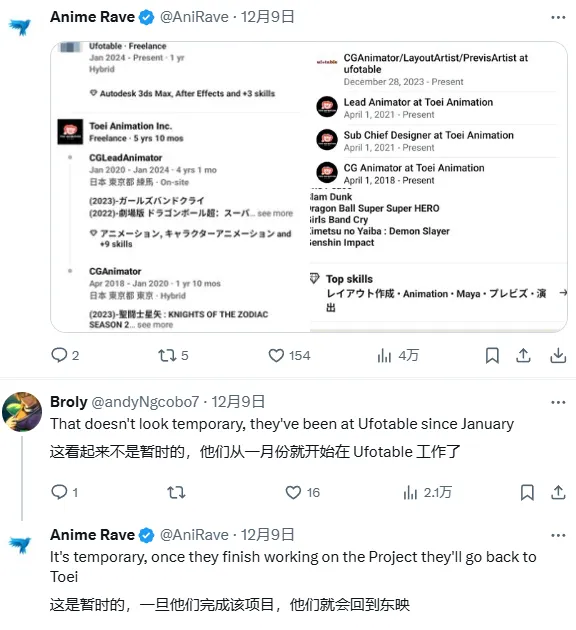Screen dimensions: 576x630
Task: Open the attached LinkedIn profile screenshot image
Action: click(309, 187)
